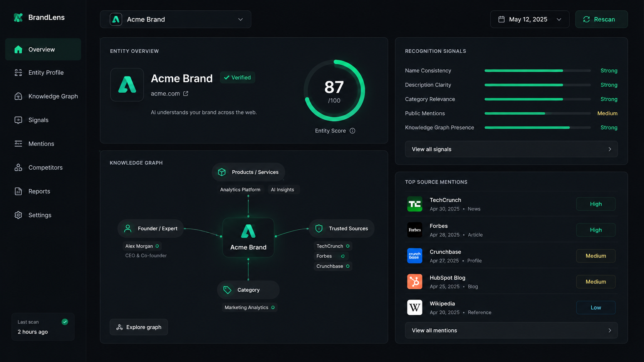Click the Forbes logo in mentions
Viewport: 644px width, 362px height.
(x=414, y=230)
